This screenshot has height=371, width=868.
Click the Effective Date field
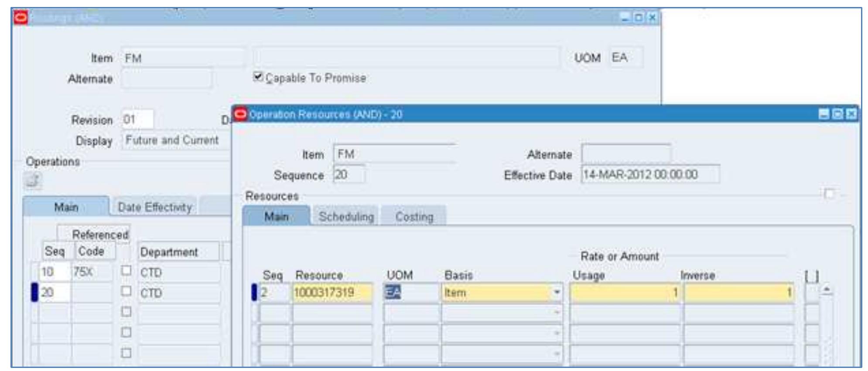pyautogui.click(x=649, y=175)
